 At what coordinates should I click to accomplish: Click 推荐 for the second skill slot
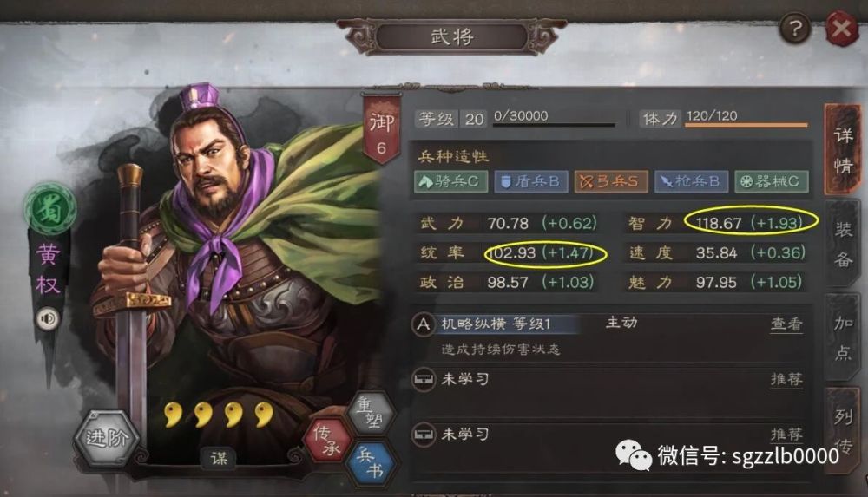786,379
